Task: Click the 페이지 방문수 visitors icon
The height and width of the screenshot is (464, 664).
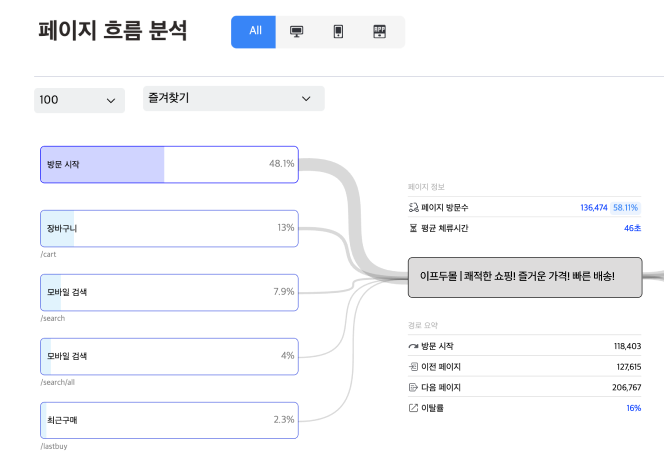Action: pos(413,208)
